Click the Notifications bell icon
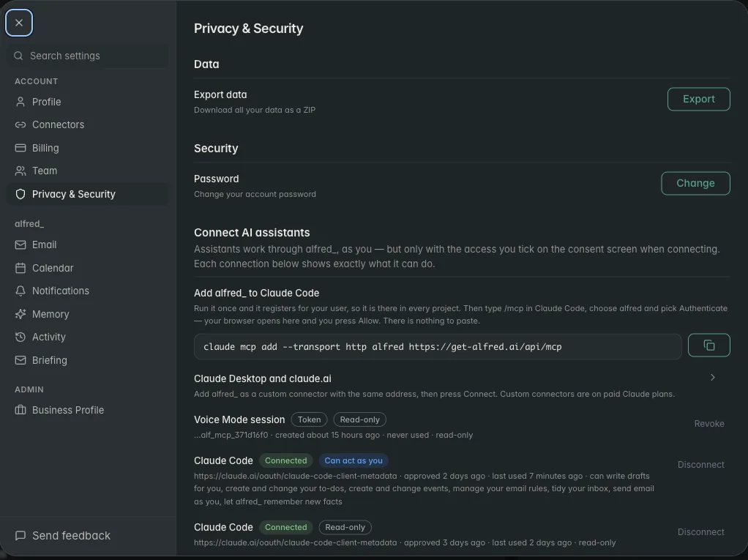The height and width of the screenshot is (560, 748). tap(20, 291)
